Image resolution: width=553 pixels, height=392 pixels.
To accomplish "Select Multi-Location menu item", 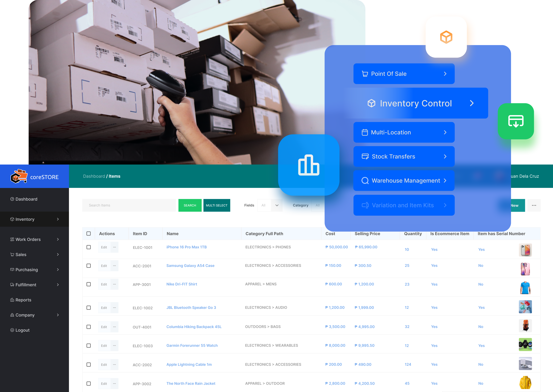I will (404, 132).
